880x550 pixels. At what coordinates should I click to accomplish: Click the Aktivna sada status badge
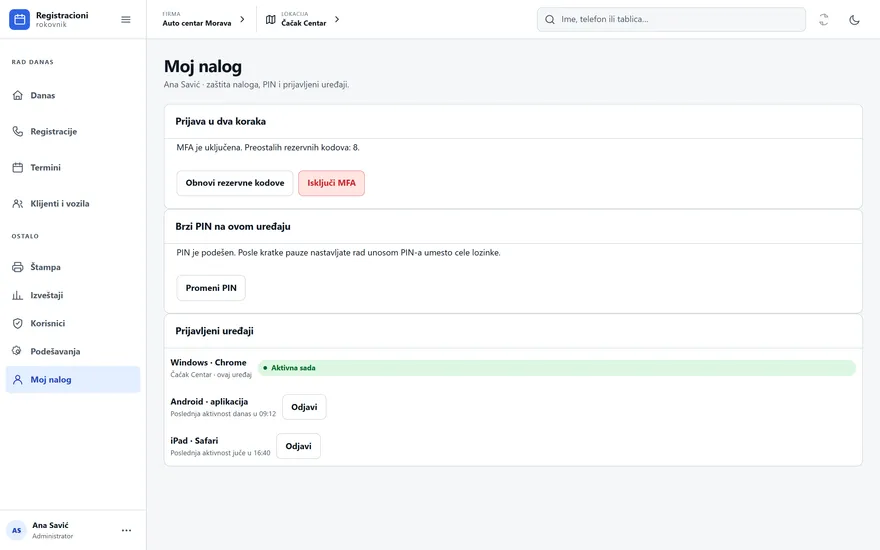(557, 368)
